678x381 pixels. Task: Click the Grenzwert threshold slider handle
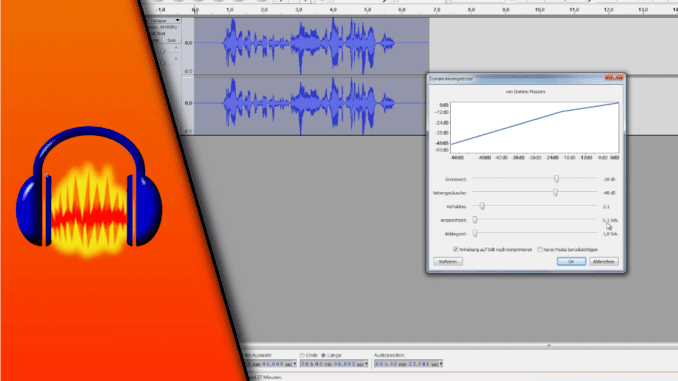[x=556, y=179]
